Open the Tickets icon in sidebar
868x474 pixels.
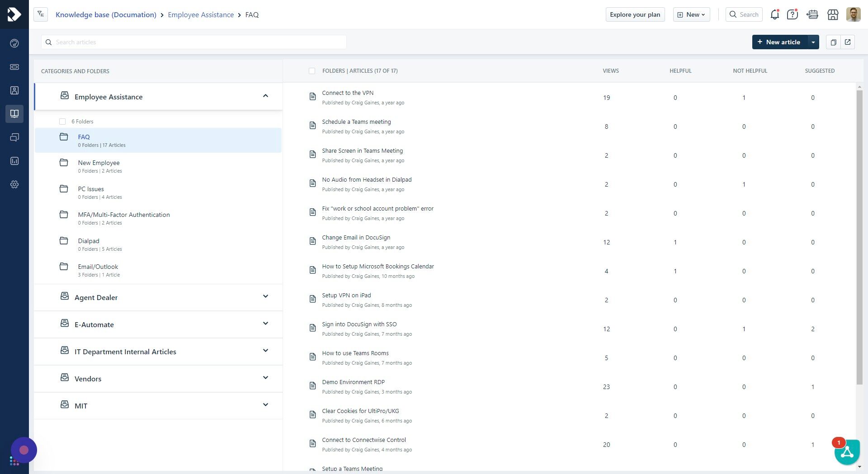pos(14,67)
